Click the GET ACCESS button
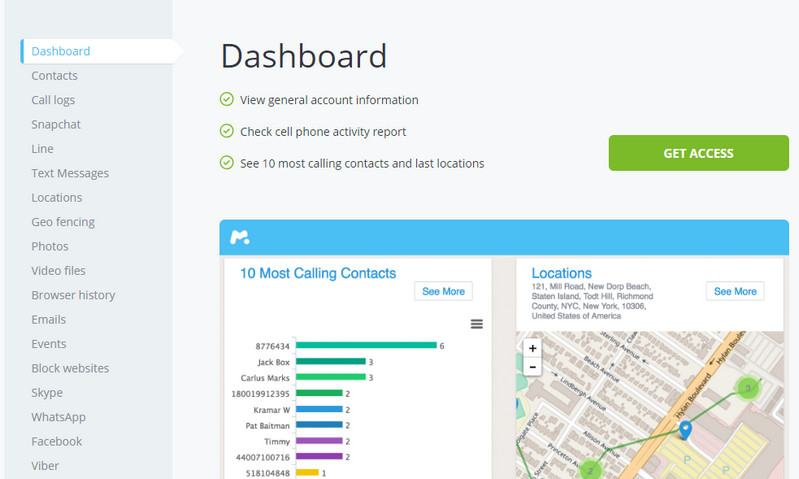 click(x=699, y=153)
